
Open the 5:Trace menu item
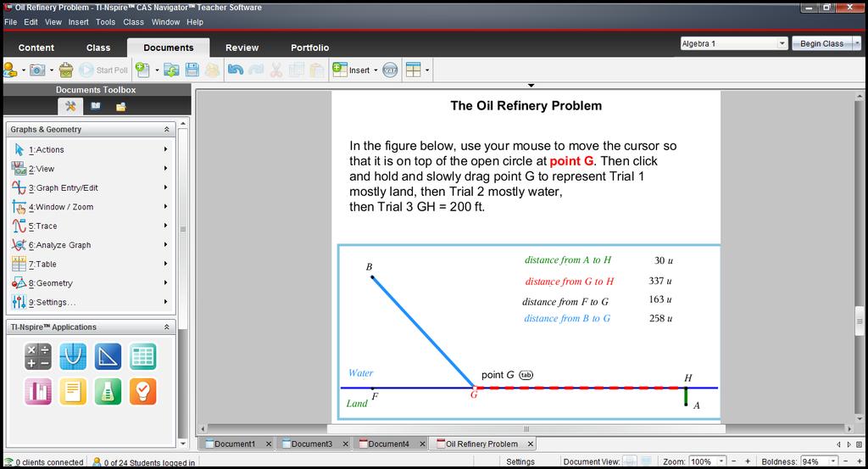pyautogui.click(x=90, y=226)
